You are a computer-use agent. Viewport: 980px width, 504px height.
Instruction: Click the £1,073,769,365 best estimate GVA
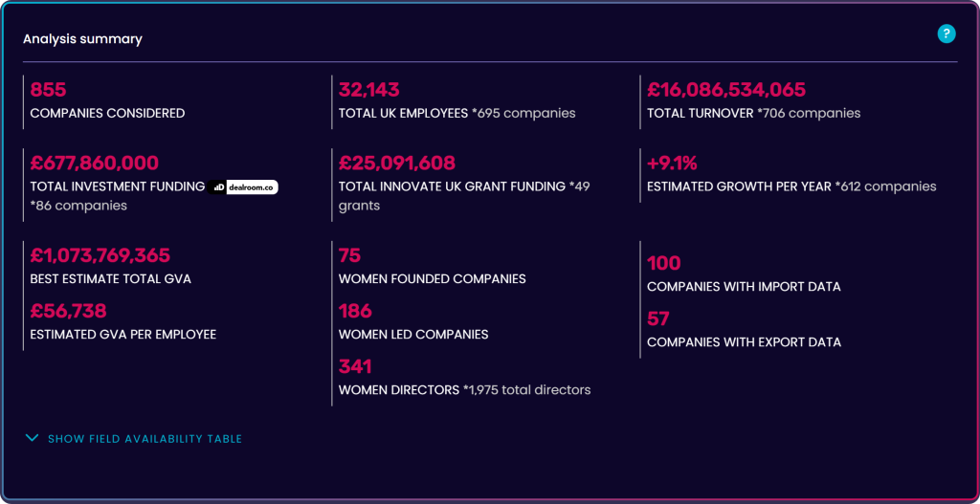100,255
